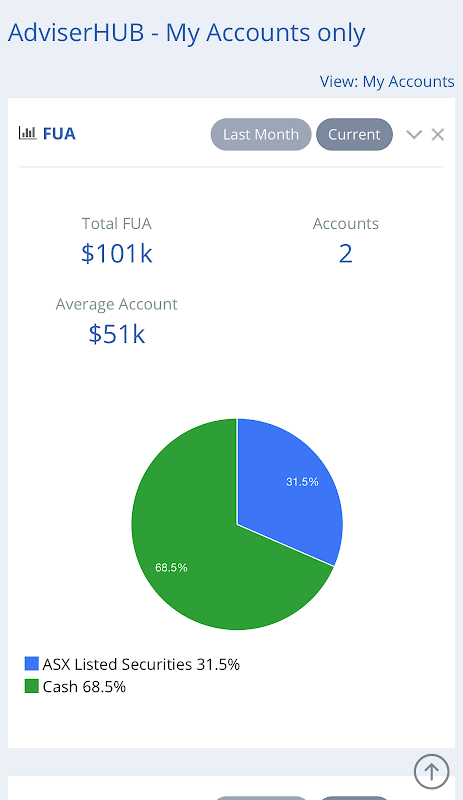Click the blue ASX legend swatch
The height and width of the screenshot is (800, 463).
pyautogui.click(x=32, y=663)
